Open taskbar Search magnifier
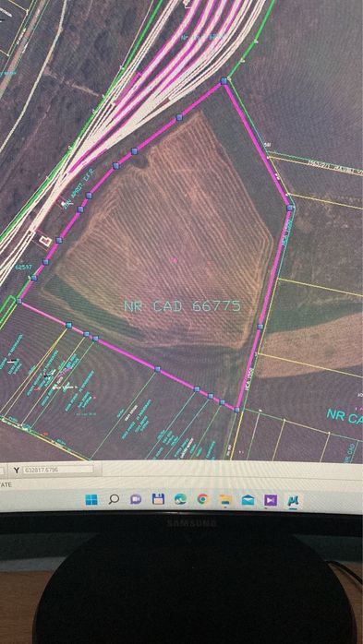 [x=114, y=499]
